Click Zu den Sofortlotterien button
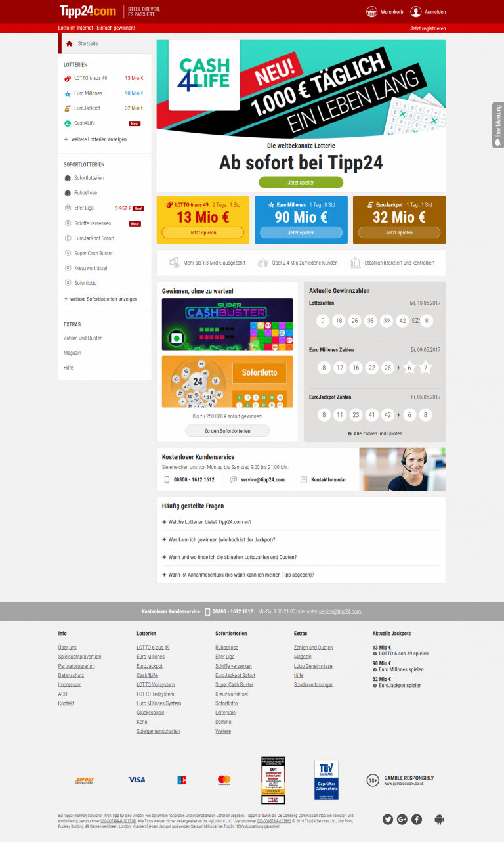The width and height of the screenshot is (504, 842). (x=227, y=431)
